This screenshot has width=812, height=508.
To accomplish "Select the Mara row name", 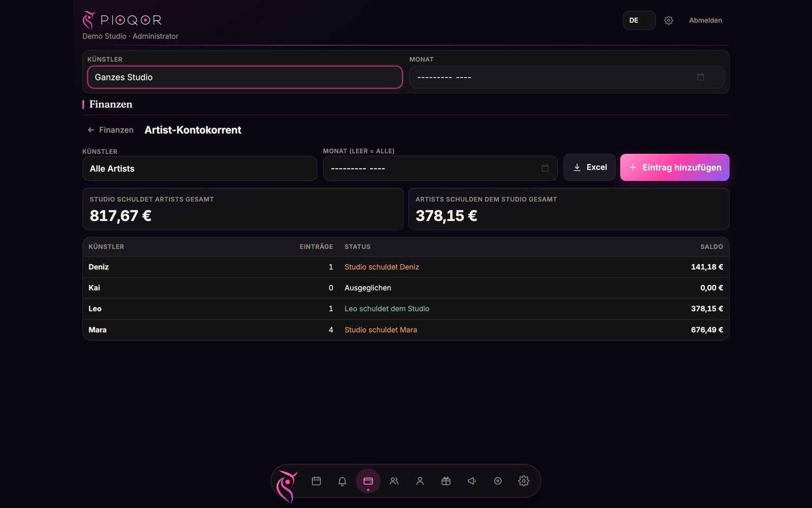I will coord(97,330).
